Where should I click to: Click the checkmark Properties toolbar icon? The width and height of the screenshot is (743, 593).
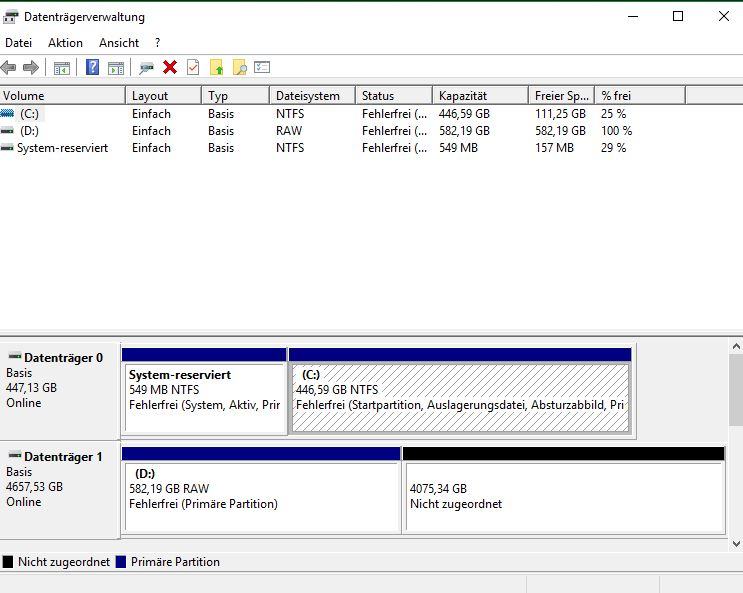click(x=193, y=67)
